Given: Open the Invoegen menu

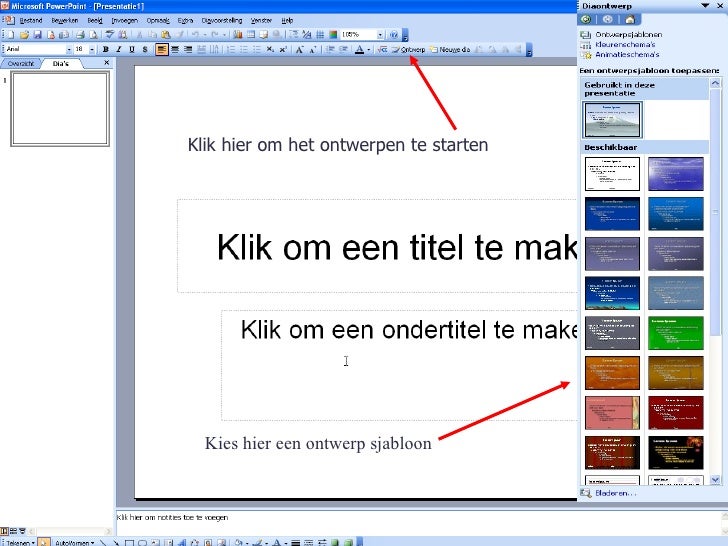Looking at the screenshot, I should (x=124, y=20).
